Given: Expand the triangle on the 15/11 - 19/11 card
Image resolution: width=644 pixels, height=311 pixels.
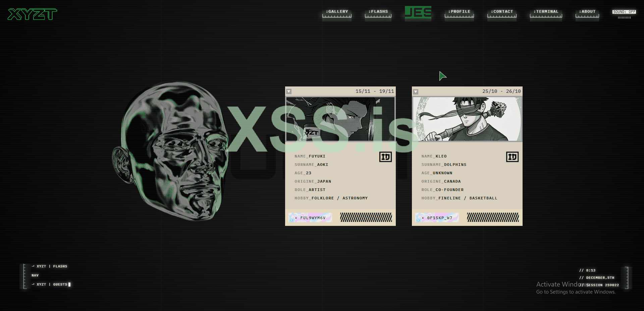Looking at the screenshot, I should point(289,91).
